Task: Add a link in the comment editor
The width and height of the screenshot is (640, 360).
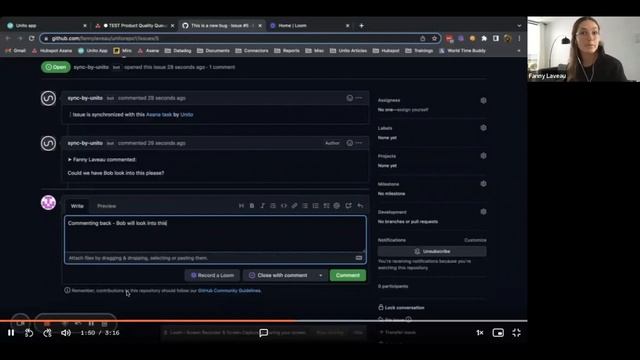Action: [294, 206]
